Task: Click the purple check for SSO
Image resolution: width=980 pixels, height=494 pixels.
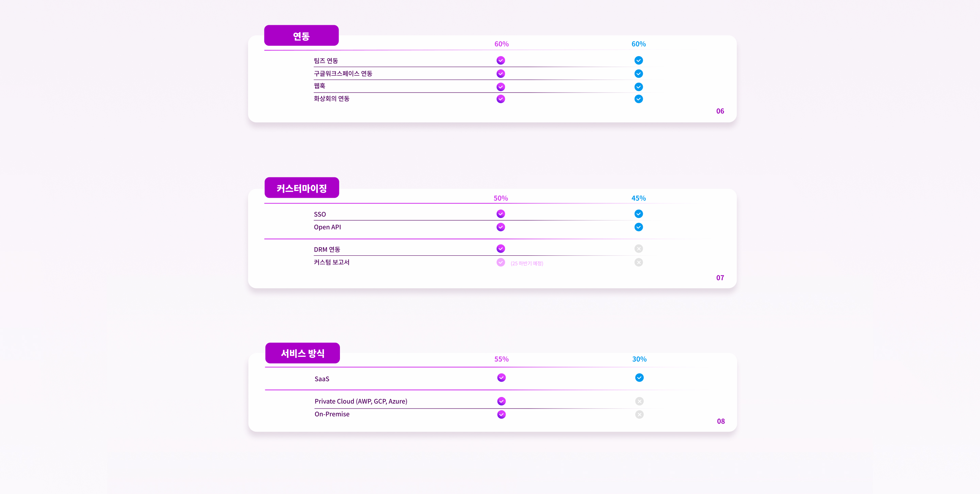Action: pyautogui.click(x=501, y=214)
